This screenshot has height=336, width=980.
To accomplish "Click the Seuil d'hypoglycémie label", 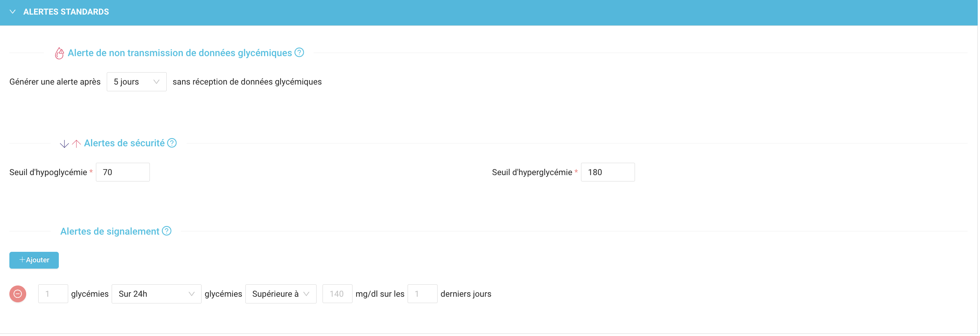I will [x=48, y=173].
